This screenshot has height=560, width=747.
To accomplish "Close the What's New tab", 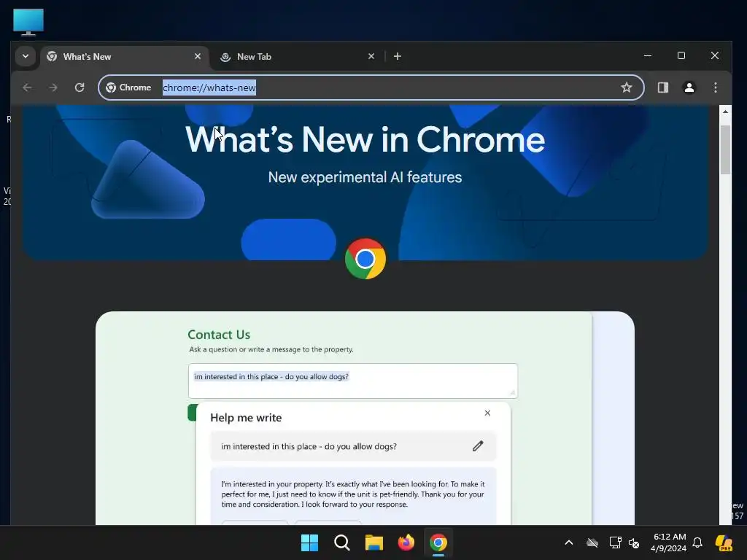I will coord(198,56).
